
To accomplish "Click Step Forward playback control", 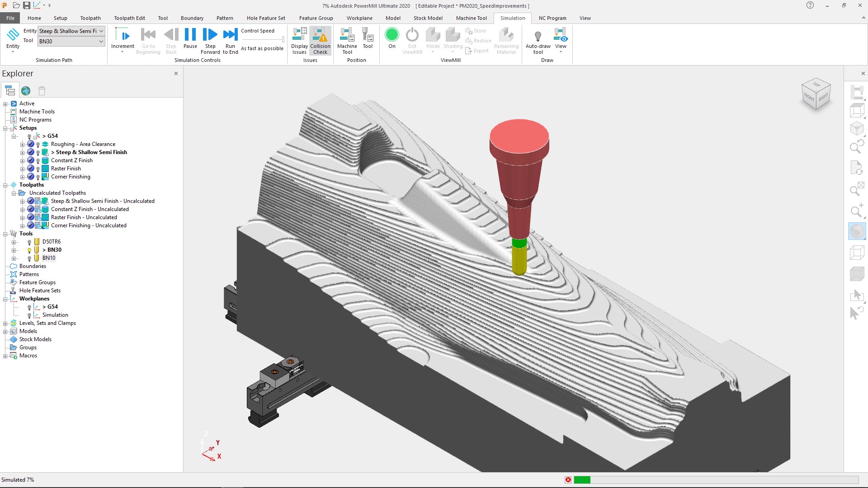I will tap(210, 41).
